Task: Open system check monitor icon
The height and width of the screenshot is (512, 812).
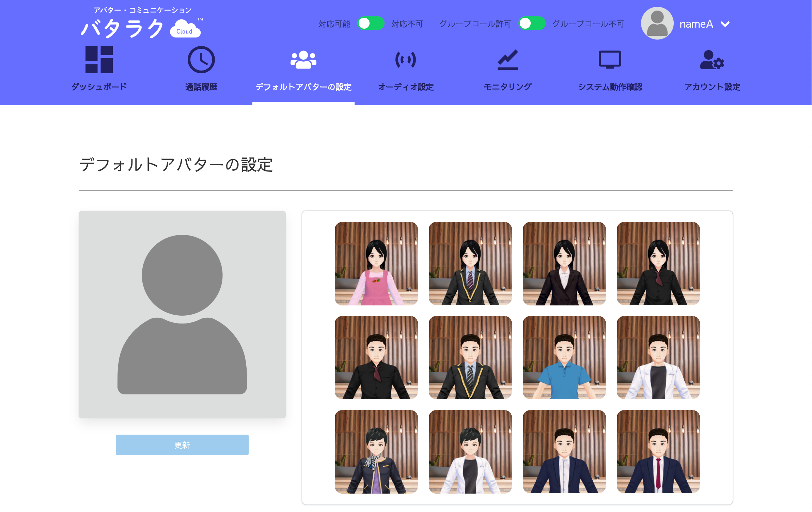Action: 610,60
